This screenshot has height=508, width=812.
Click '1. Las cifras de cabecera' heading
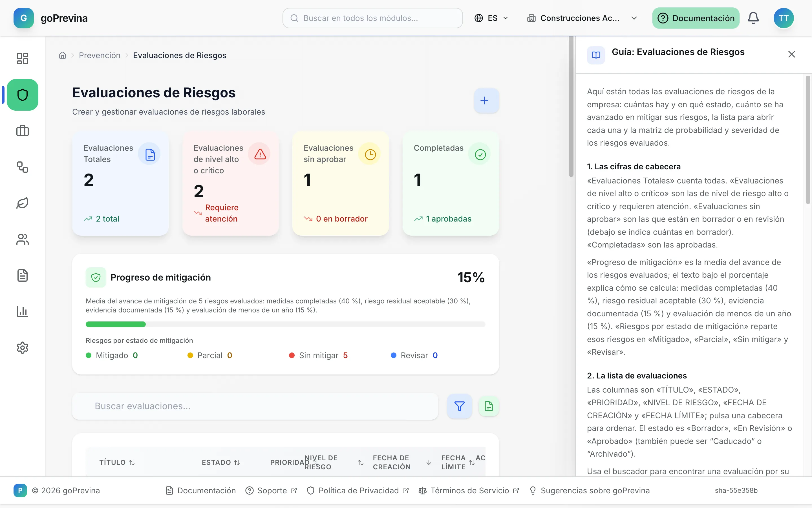634,166
